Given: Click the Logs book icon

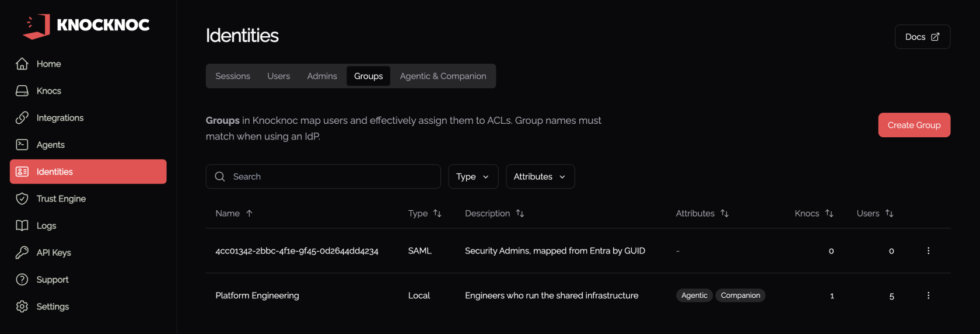Looking at the screenshot, I should (x=22, y=225).
